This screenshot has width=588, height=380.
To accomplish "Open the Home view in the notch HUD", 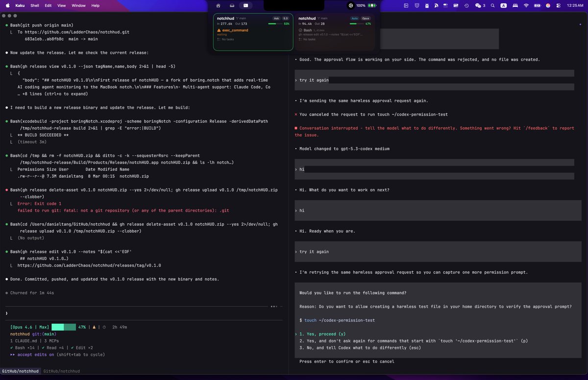I will click(218, 5).
